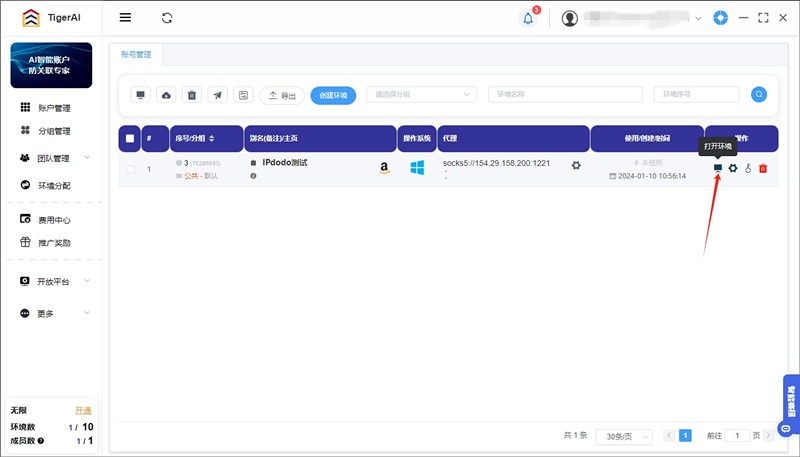The image size is (800, 457).
Task: Click the red delete icon in row 1
Action: tap(763, 168)
